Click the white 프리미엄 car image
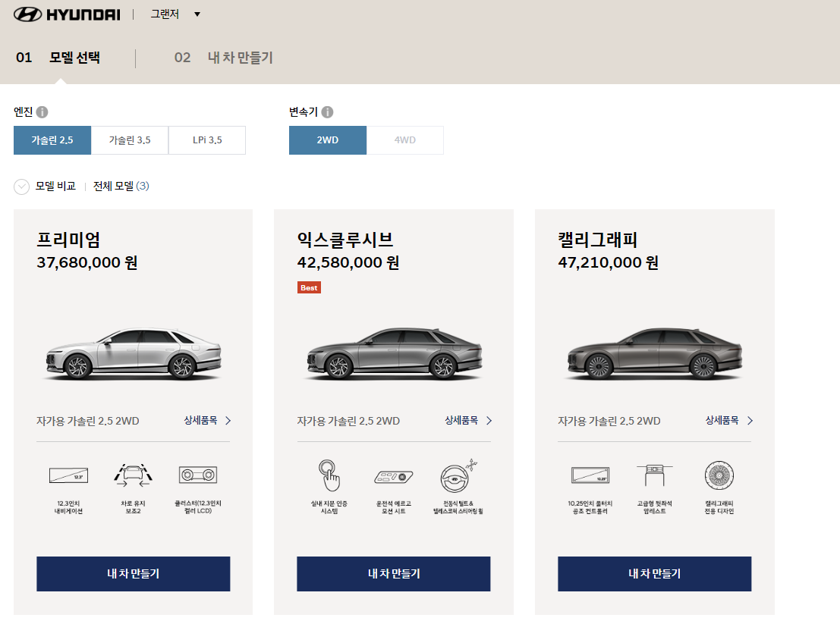 (x=134, y=354)
